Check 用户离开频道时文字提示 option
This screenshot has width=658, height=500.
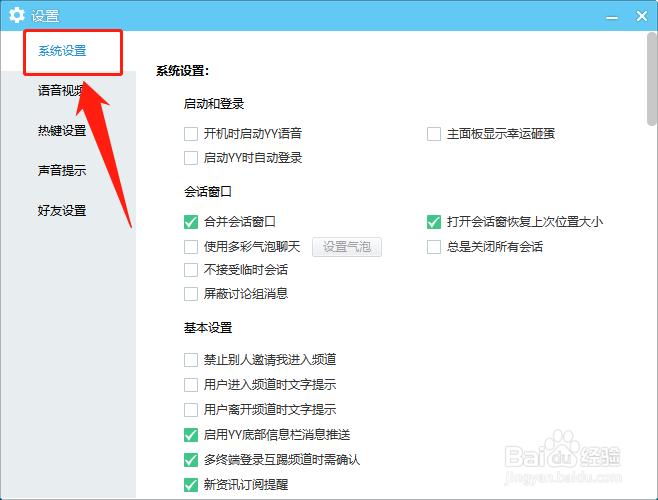[191, 410]
